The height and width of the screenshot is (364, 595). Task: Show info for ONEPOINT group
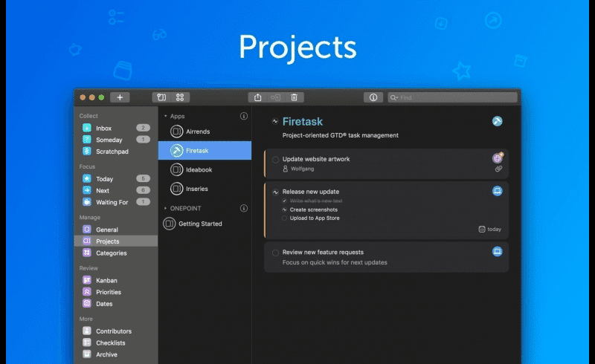click(244, 208)
